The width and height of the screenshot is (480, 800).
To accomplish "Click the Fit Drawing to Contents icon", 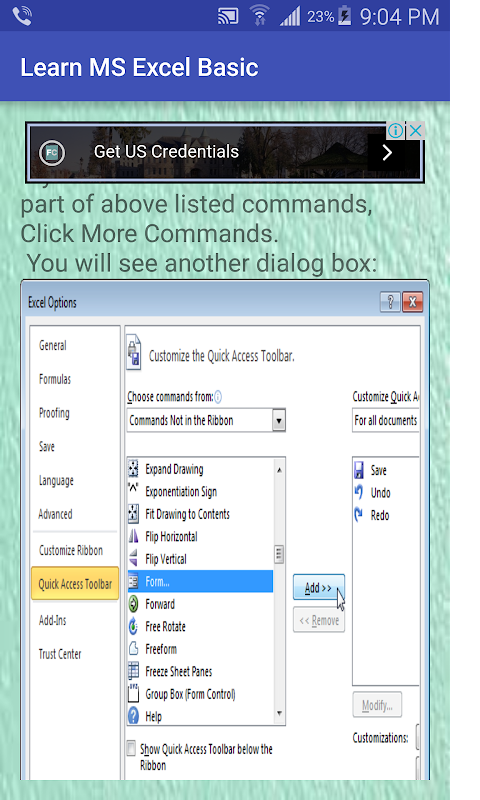I will point(133,513).
